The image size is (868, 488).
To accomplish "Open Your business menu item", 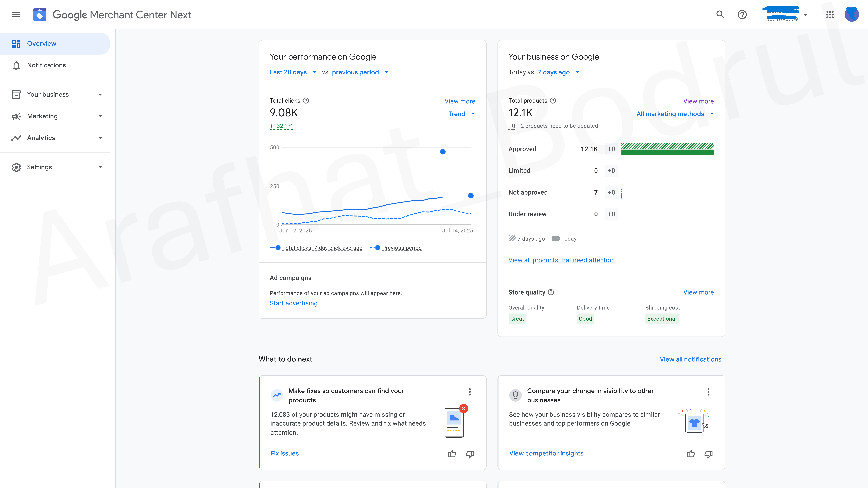I will pyautogui.click(x=55, y=95).
